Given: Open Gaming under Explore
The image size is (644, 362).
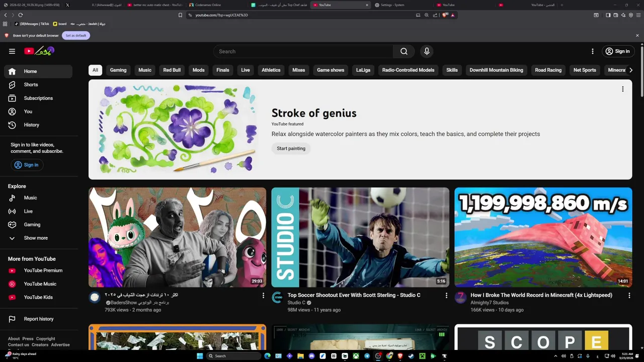Looking at the screenshot, I should point(38,225).
